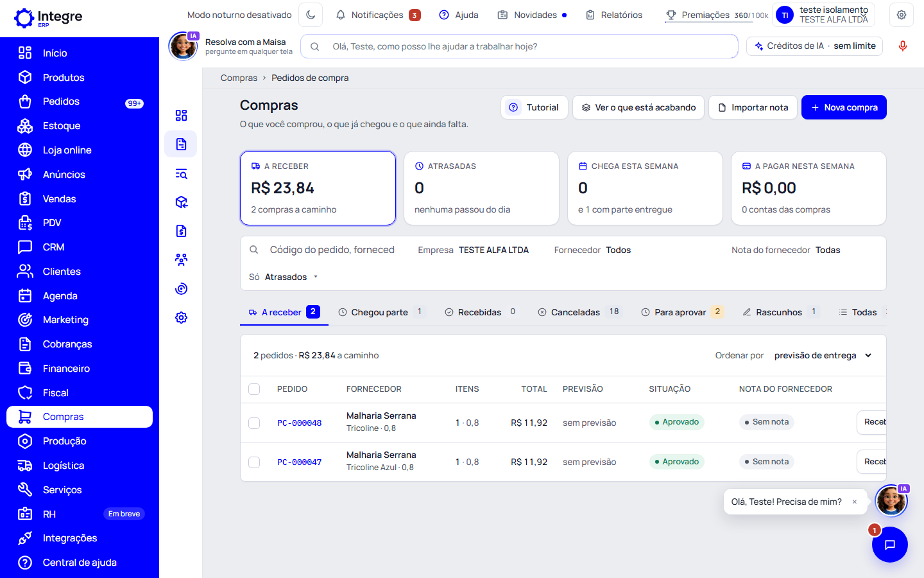
Task: Switch to Rascunhos tab
Action: (780, 312)
